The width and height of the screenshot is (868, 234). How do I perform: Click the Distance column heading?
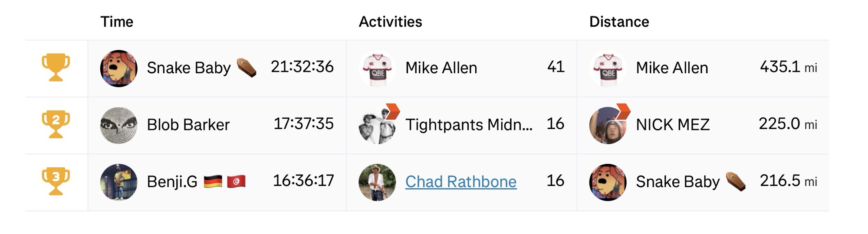[x=619, y=22]
